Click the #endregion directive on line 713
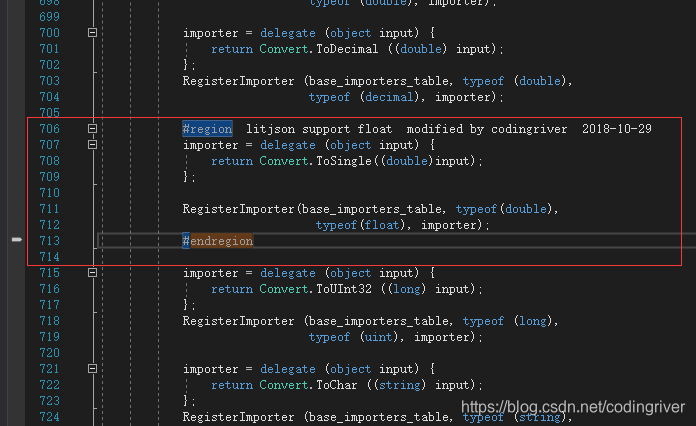The image size is (696, 426). [x=218, y=241]
